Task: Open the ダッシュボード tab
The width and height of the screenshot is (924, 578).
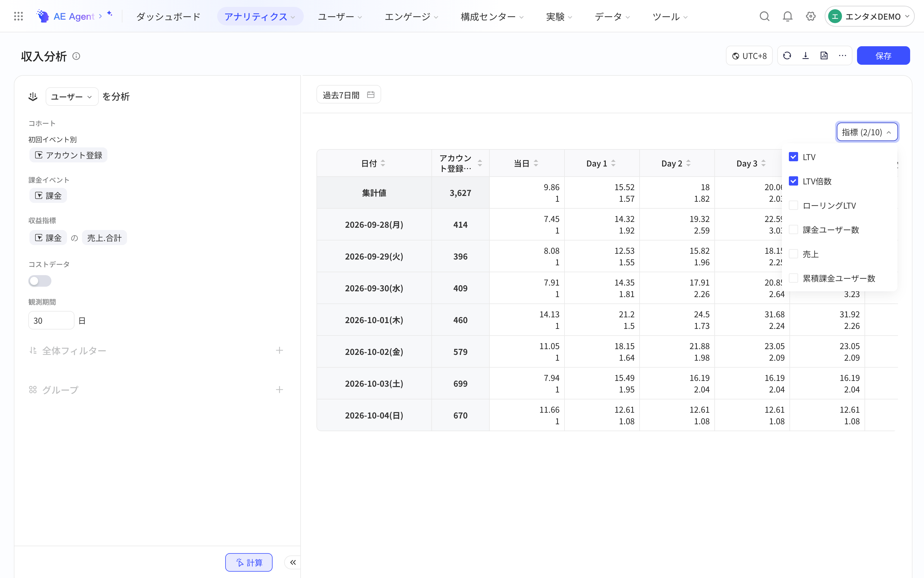Action: (x=168, y=16)
